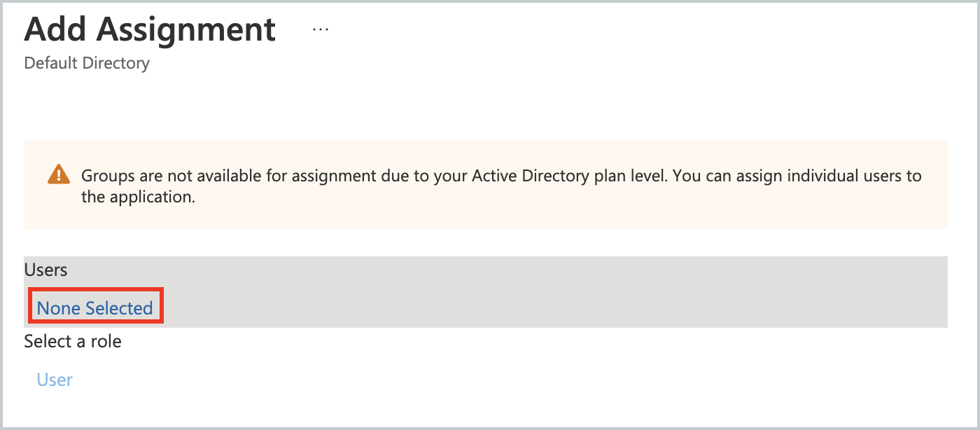Click the Default Directory label
This screenshot has height=430, width=980.
point(87,63)
